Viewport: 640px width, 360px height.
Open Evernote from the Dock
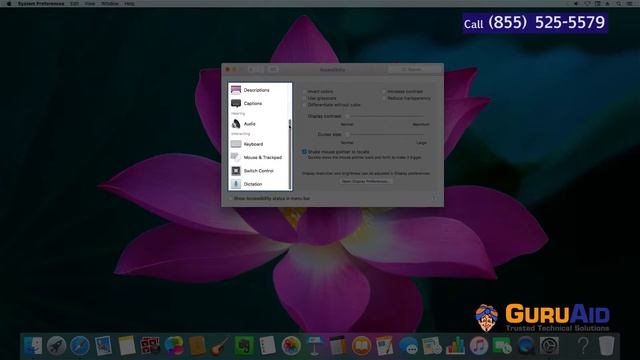tap(244, 345)
